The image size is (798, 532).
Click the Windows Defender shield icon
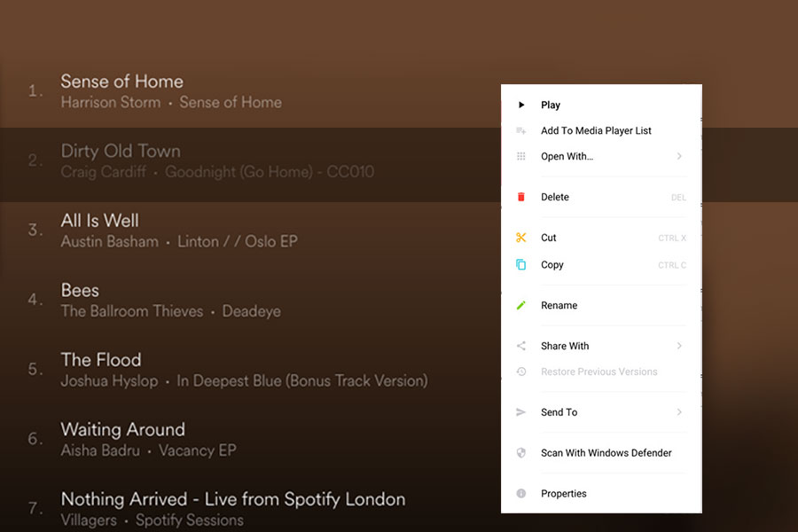(521, 452)
